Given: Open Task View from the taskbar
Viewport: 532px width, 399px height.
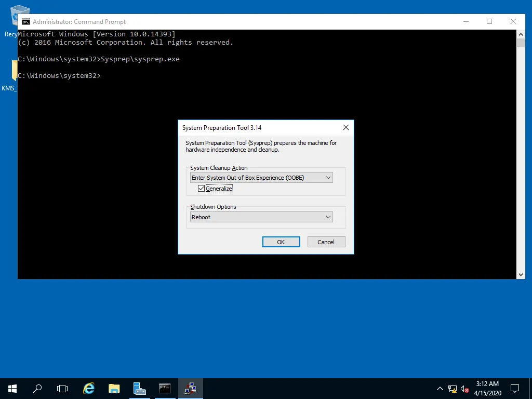Looking at the screenshot, I should click(62, 389).
